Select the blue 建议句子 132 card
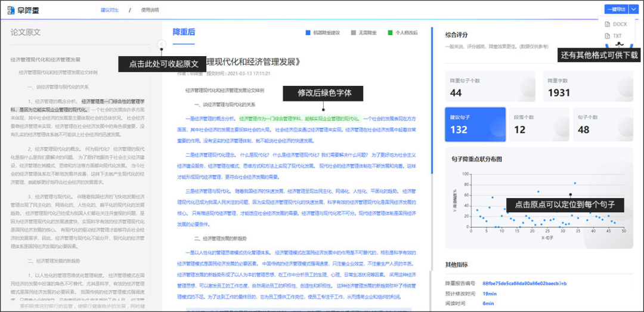 pyautogui.click(x=475, y=125)
